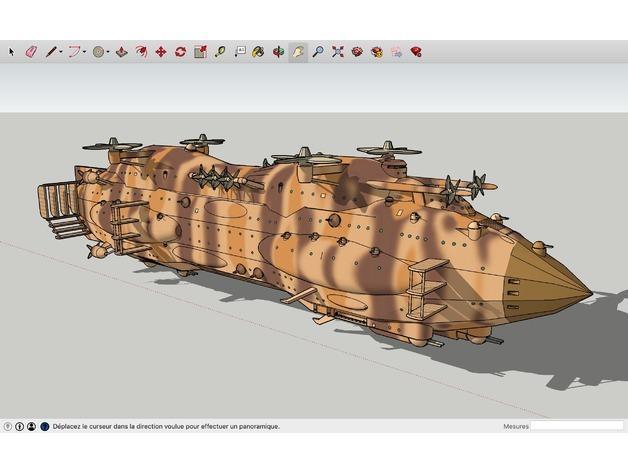Expand the Arc tool dropdown arrow
Screen dimensions: 628x472
pos(85,52)
